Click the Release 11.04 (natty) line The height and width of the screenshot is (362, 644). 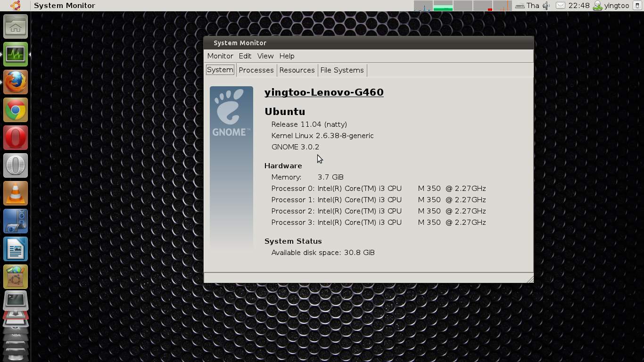[309, 124]
